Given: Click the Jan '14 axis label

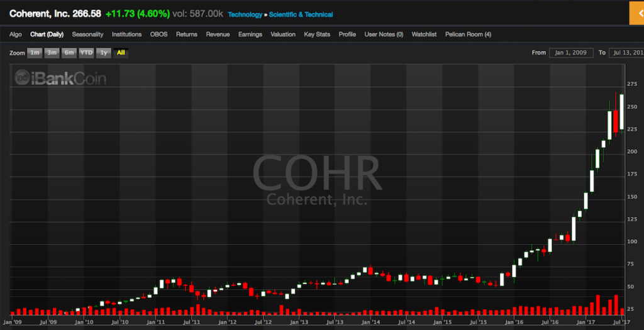Looking at the screenshot, I should [370, 323].
